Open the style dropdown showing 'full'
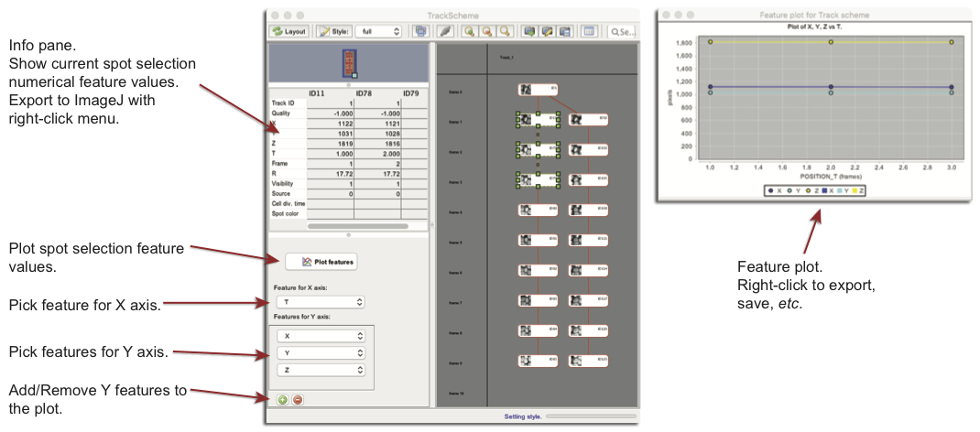Screen dimensions: 980x432 click(x=379, y=31)
